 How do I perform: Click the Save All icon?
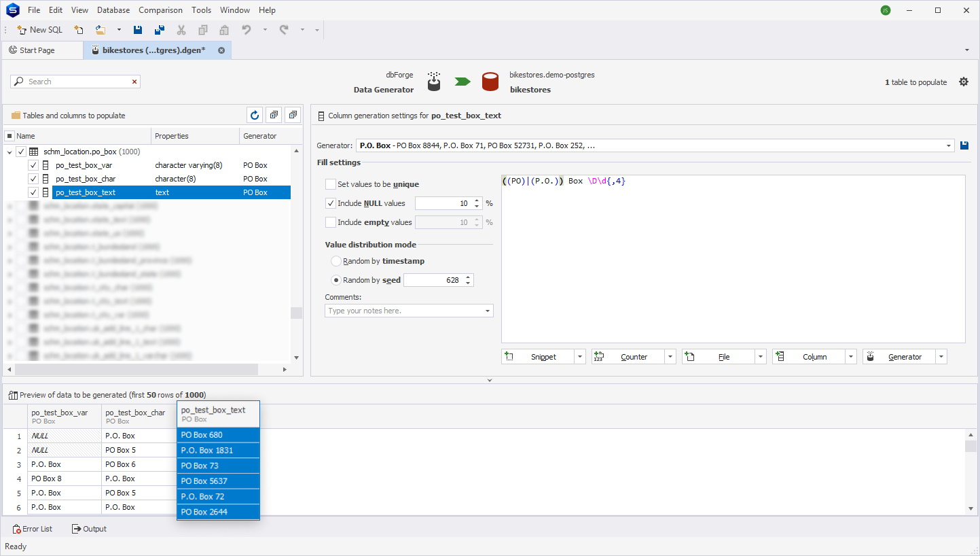click(160, 30)
